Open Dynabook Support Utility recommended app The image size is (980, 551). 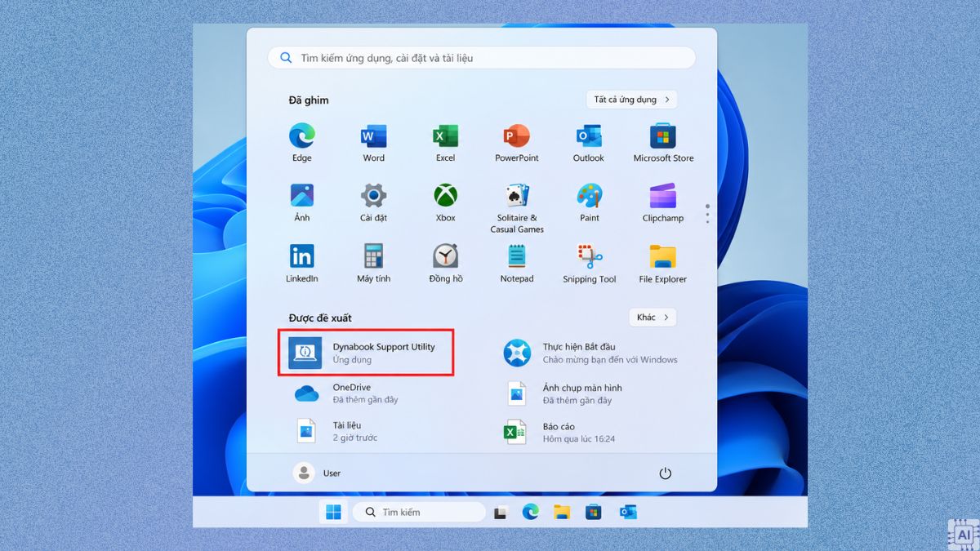coord(366,353)
